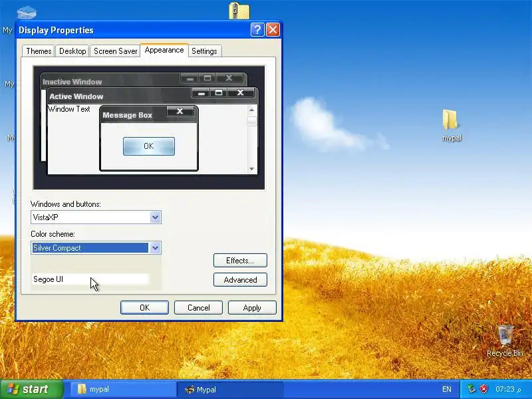Click the preview scrollbar up arrow
Image resolution: width=532 pixels, height=399 pixels.
251,110
